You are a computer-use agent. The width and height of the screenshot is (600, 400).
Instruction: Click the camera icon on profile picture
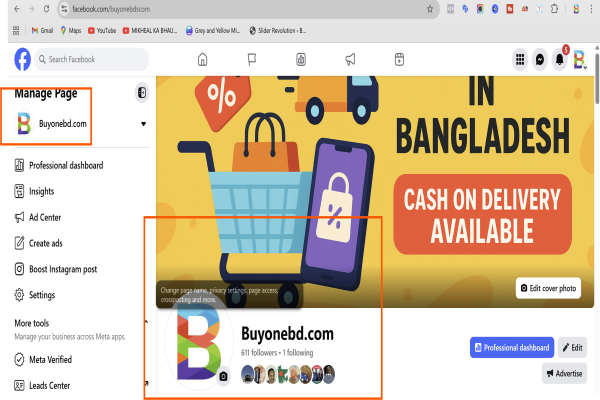click(x=224, y=376)
